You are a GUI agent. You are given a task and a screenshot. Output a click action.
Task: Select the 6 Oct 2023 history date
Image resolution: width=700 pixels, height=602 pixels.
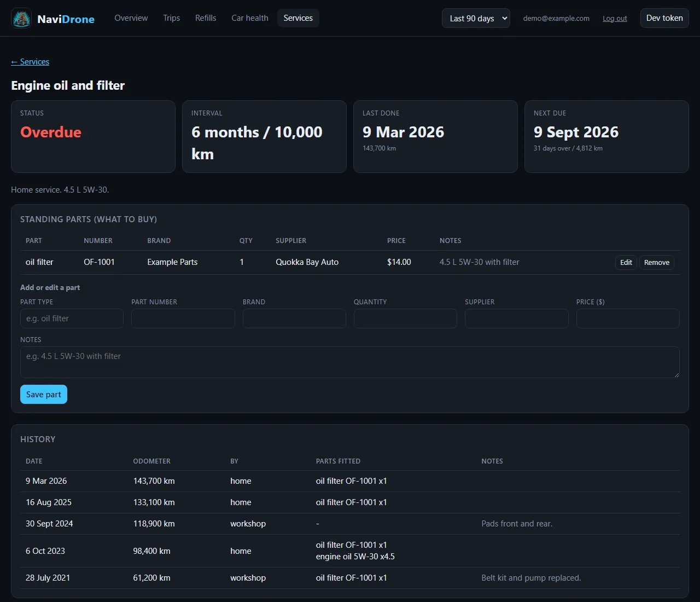coord(45,551)
